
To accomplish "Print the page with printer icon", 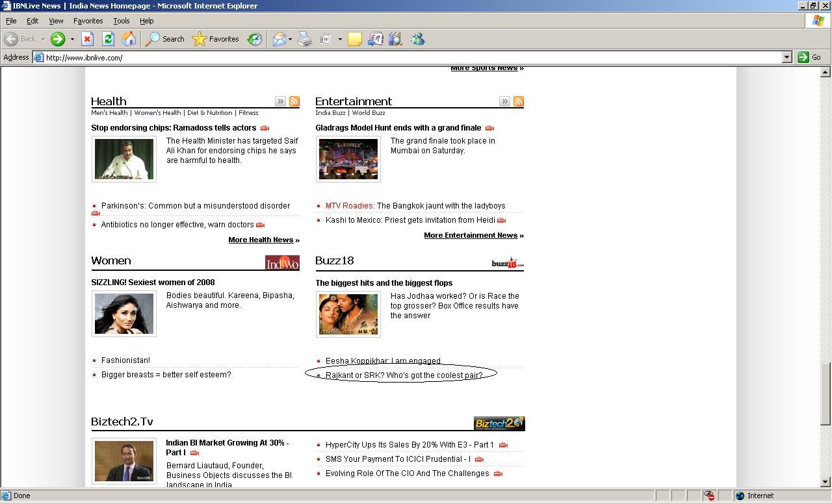I will [305, 39].
